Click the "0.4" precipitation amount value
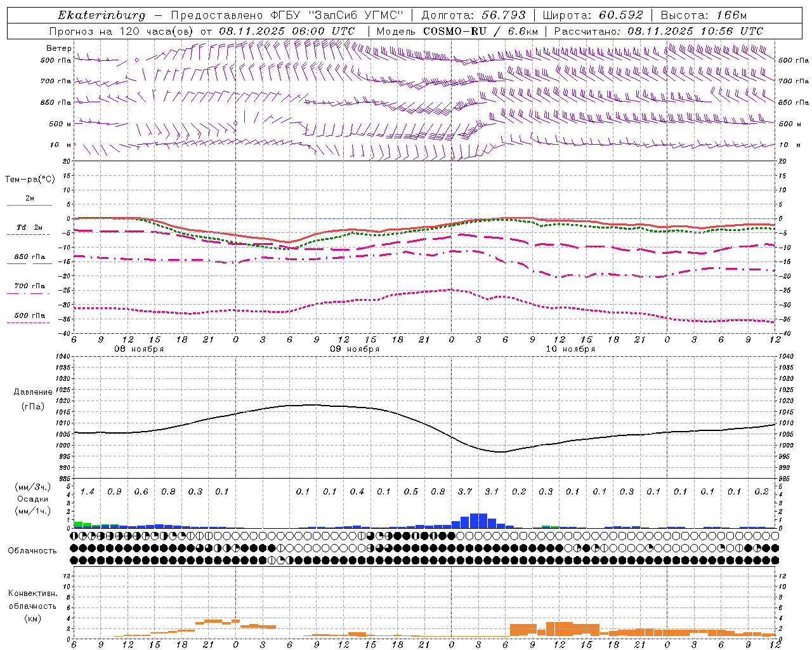Viewport: 812px width, 650px height. point(357,492)
